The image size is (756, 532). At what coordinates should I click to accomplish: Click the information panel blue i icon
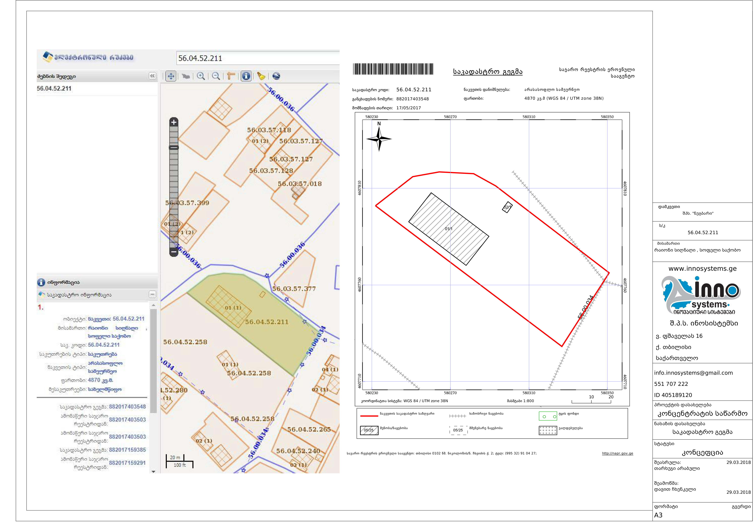(x=41, y=282)
